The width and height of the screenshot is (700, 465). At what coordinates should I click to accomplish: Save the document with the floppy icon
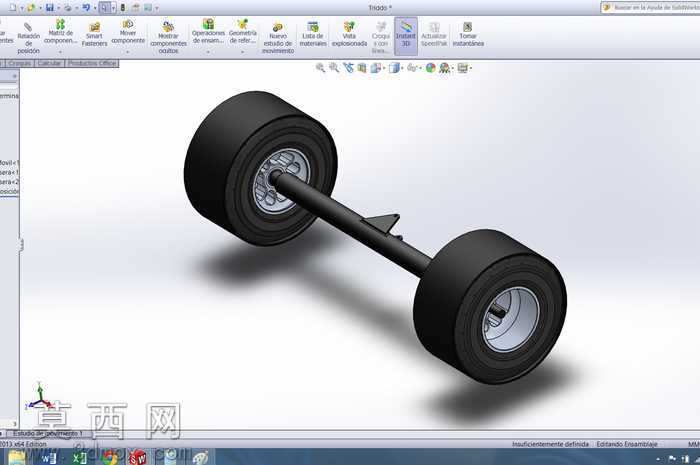pyautogui.click(x=50, y=8)
